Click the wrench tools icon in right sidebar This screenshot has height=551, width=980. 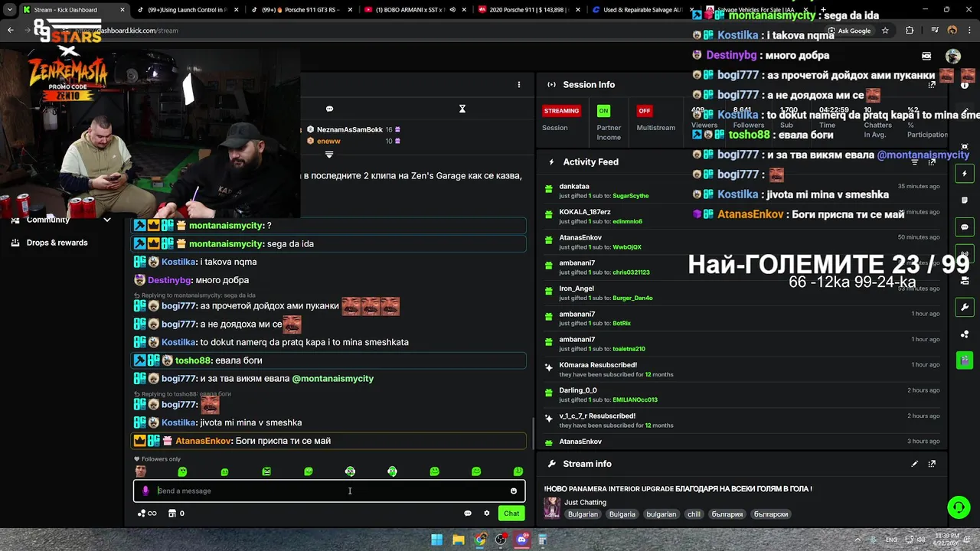tap(965, 308)
